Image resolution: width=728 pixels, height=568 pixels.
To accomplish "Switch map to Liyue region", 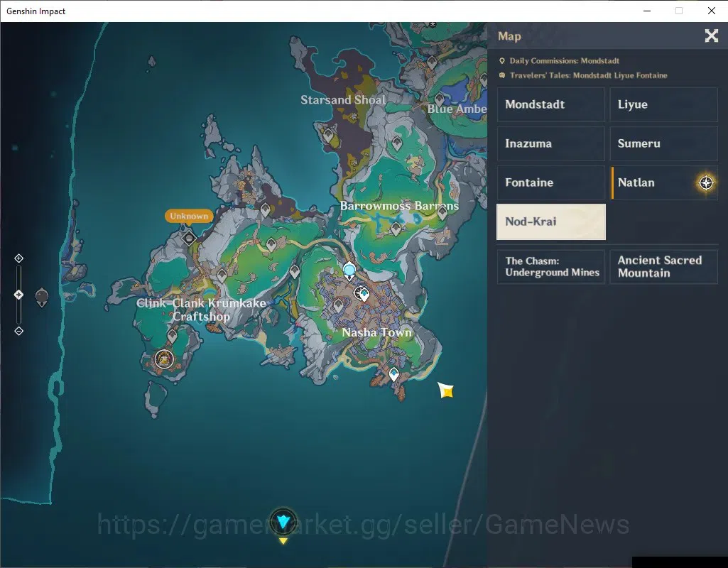I will click(x=663, y=104).
